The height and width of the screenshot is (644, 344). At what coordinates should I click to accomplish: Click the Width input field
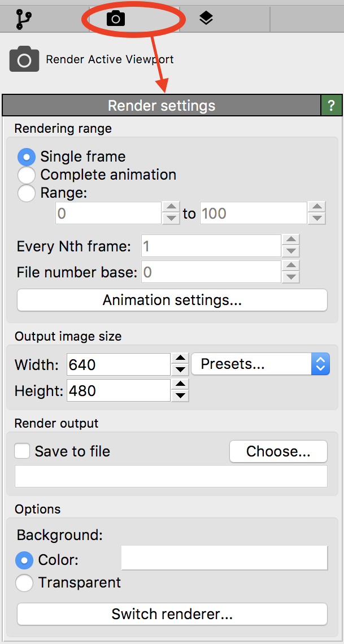(118, 365)
